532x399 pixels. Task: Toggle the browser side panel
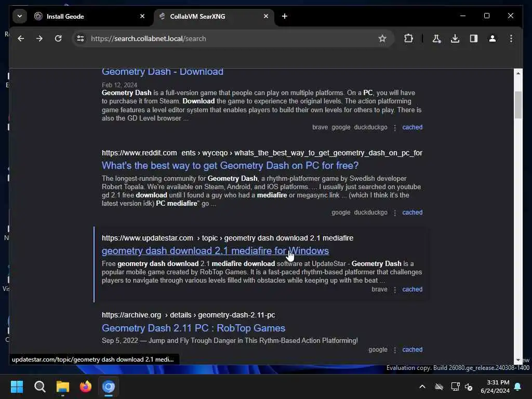[x=474, y=38]
